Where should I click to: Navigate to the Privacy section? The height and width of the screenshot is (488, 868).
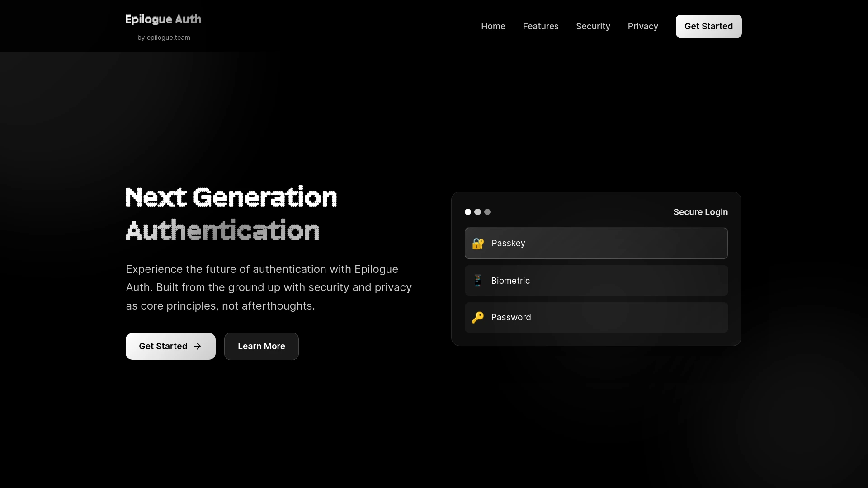tap(643, 26)
